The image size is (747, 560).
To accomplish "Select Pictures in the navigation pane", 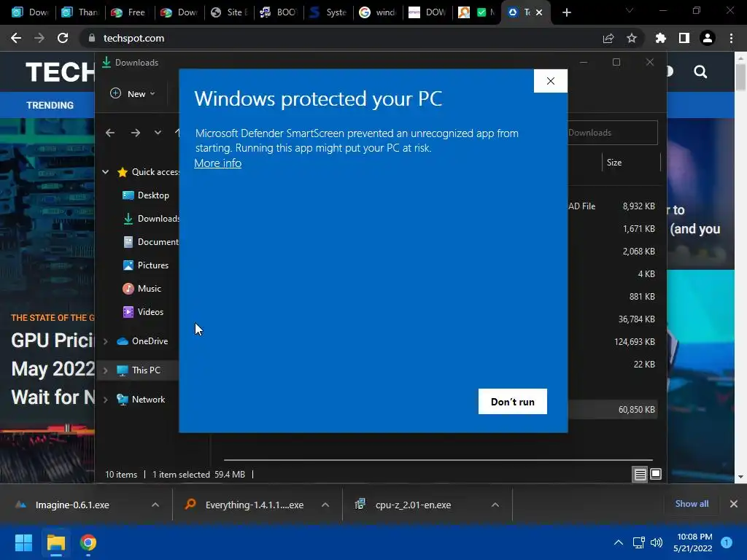I will [146, 265].
